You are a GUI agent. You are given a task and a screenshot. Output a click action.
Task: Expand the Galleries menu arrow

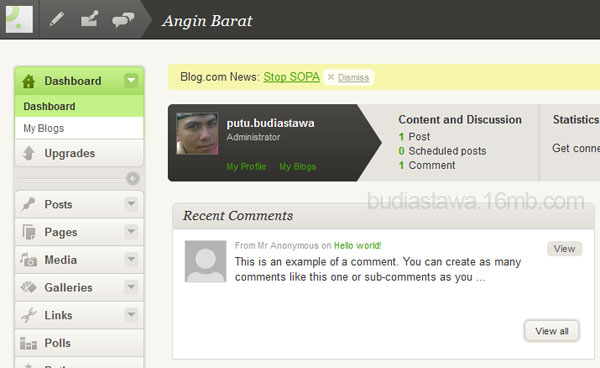point(131,287)
